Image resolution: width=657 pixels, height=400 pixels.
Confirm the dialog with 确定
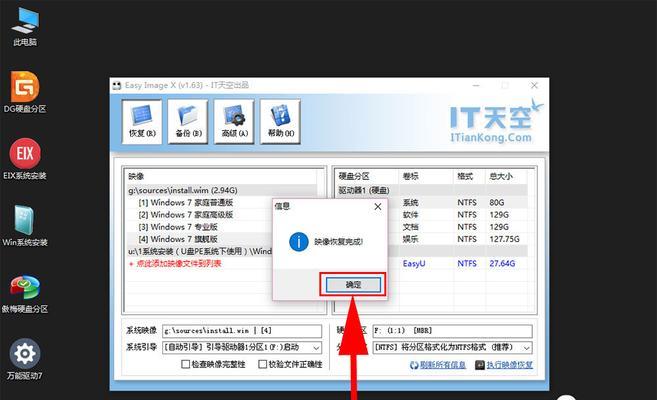click(x=353, y=285)
